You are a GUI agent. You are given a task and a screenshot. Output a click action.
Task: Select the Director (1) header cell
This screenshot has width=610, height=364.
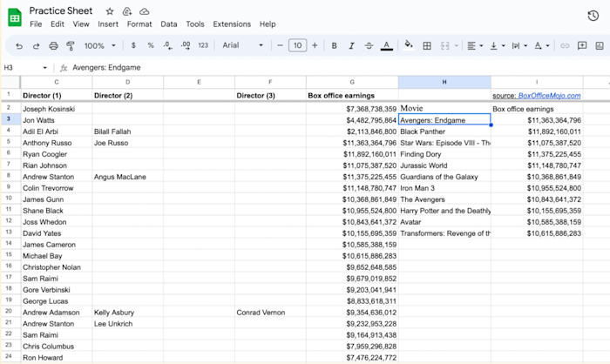click(x=57, y=95)
